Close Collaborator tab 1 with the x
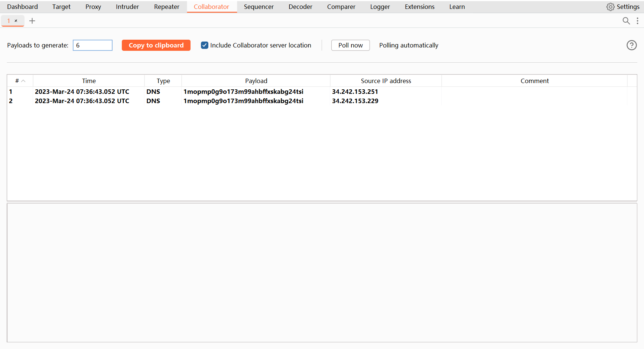 [16, 21]
